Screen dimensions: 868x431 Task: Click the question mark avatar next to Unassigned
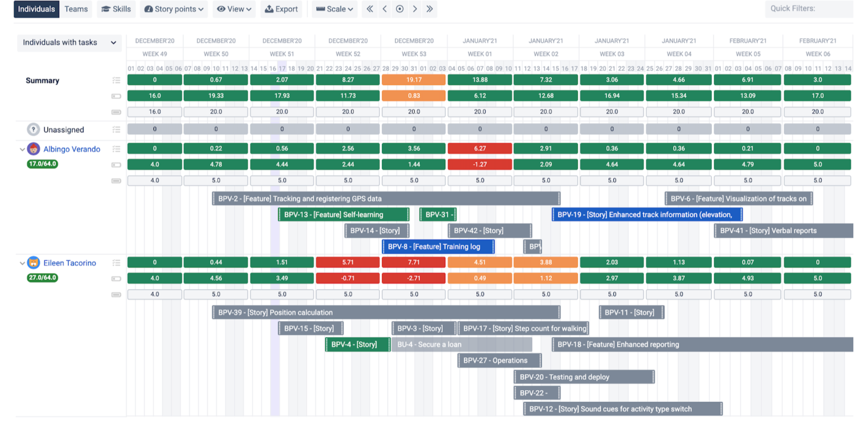(x=33, y=129)
